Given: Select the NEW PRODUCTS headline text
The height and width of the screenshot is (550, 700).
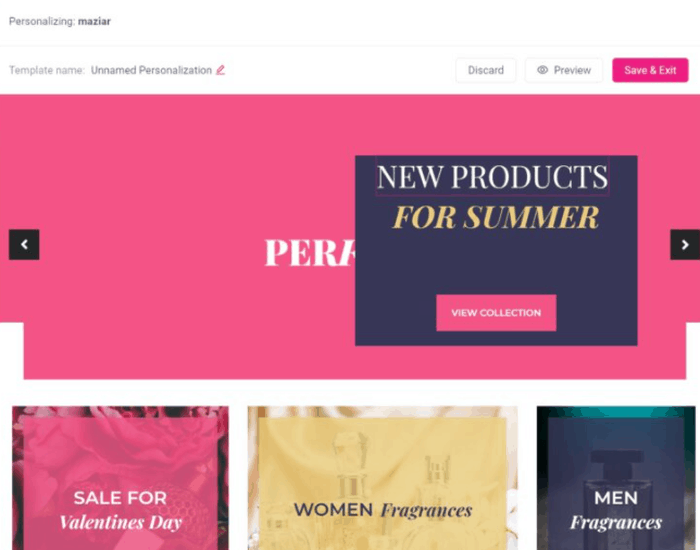Looking at the screenshot, I should pyautogui.click(x=492, y=176).
